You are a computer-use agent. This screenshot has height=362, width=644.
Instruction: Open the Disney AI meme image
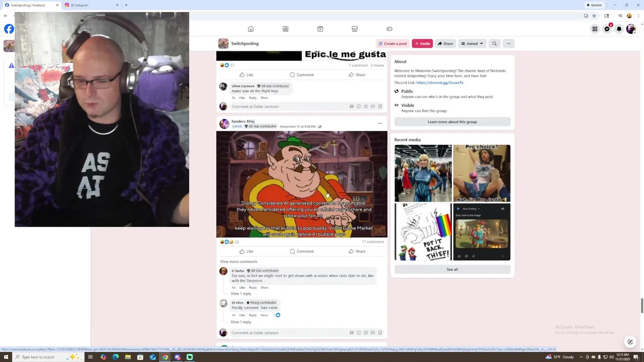(302, 184)
